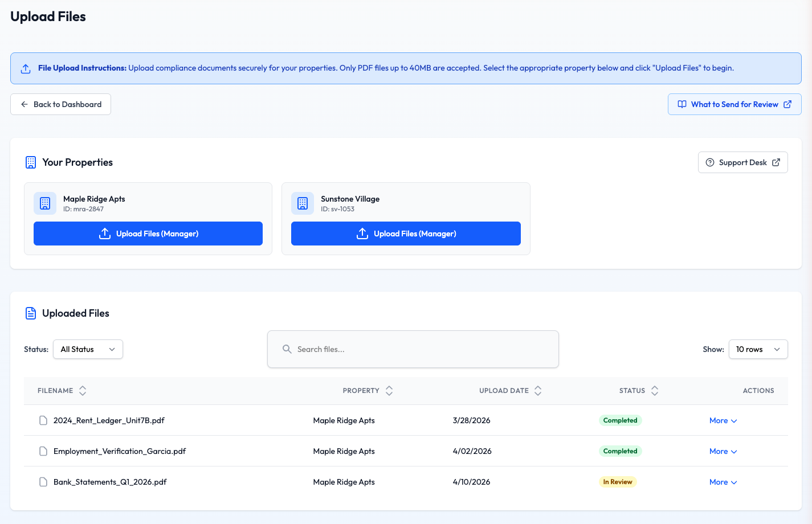
Task: Click the document icon beside Uploaded Files heading
Action: [31, 313]
